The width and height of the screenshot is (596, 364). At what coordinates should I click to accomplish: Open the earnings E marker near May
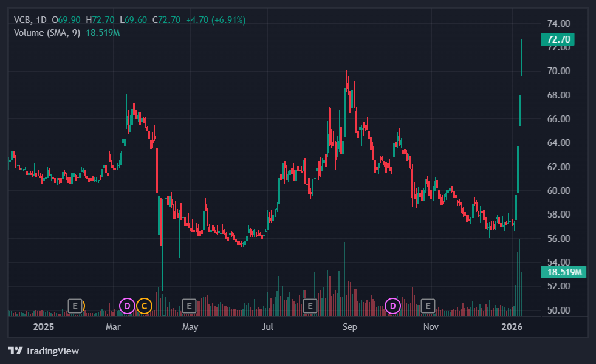pyautogui.click(x=188, y=305)
